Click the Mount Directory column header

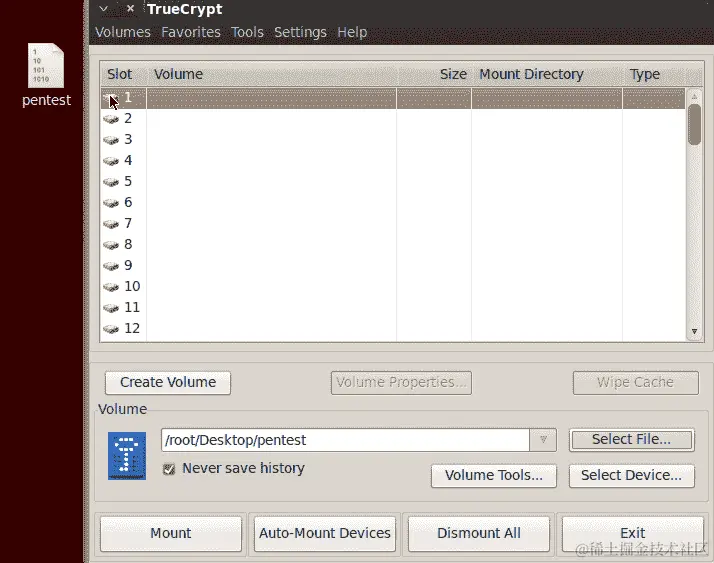pyautogui.click(x=547, y=74)
